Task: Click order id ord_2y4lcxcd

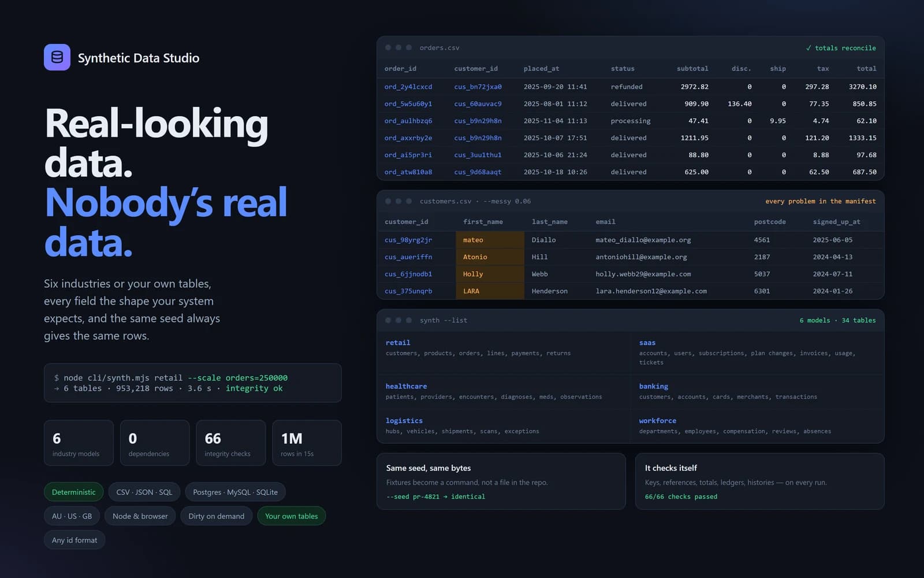Action: [x=408, y=87]
